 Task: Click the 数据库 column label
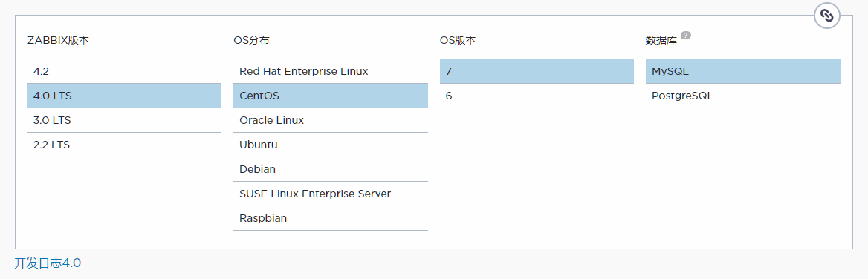point(661,40)
